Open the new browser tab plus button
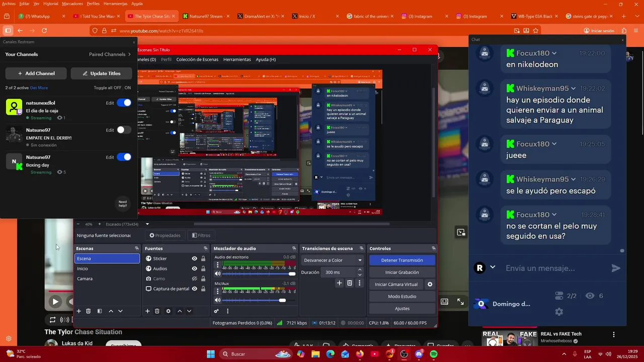 [x=624, y=16]
